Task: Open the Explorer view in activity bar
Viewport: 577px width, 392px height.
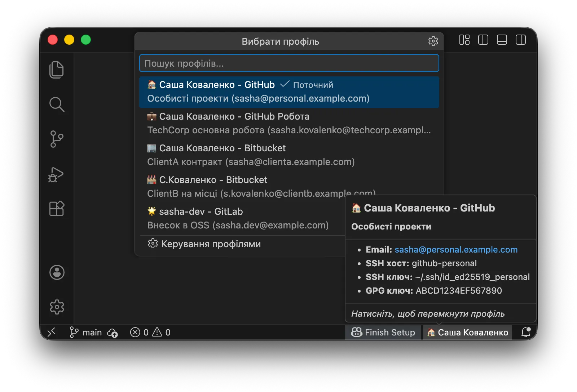Action: point(57,70)
